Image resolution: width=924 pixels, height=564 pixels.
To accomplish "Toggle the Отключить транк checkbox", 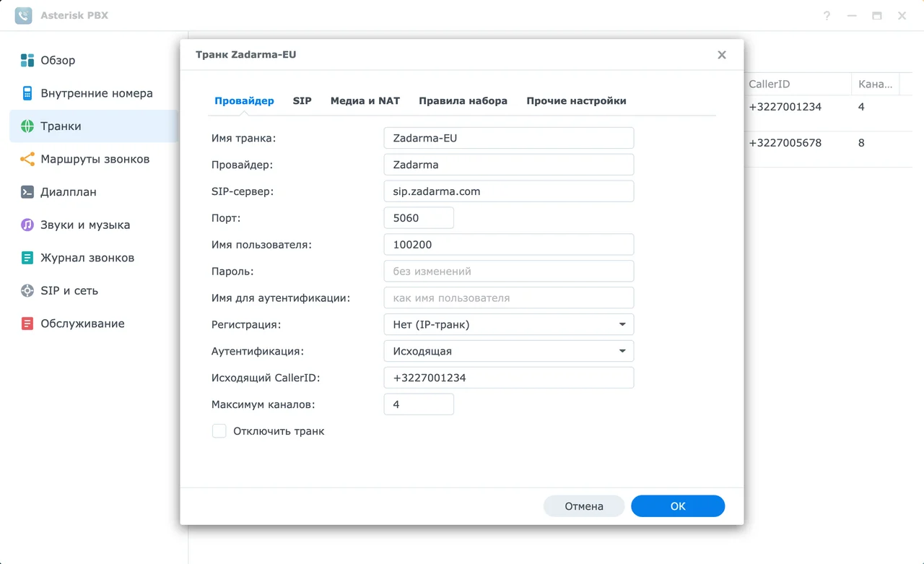I will coord(219,431).
